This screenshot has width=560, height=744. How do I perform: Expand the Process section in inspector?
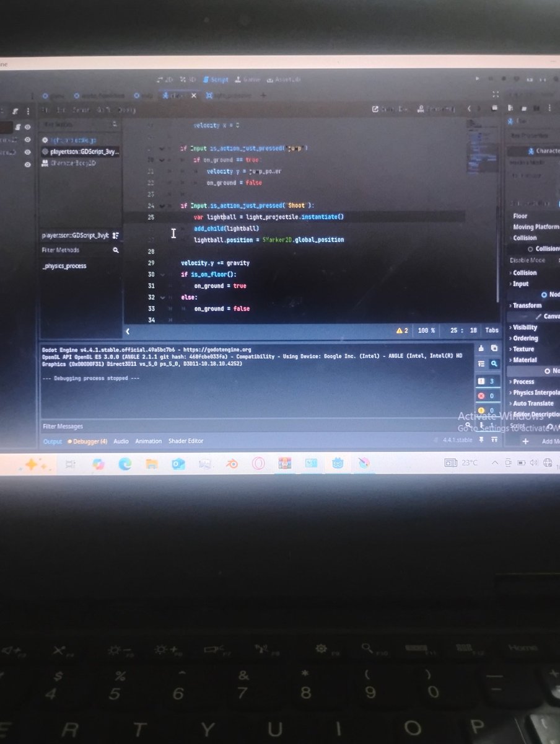coord(522,382)
